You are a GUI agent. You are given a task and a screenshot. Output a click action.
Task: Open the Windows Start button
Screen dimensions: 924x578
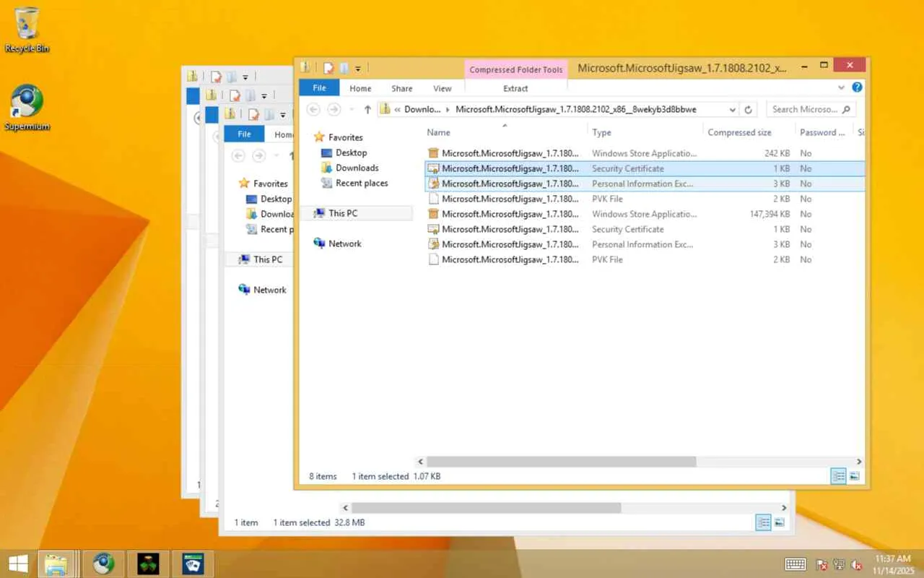18,564
